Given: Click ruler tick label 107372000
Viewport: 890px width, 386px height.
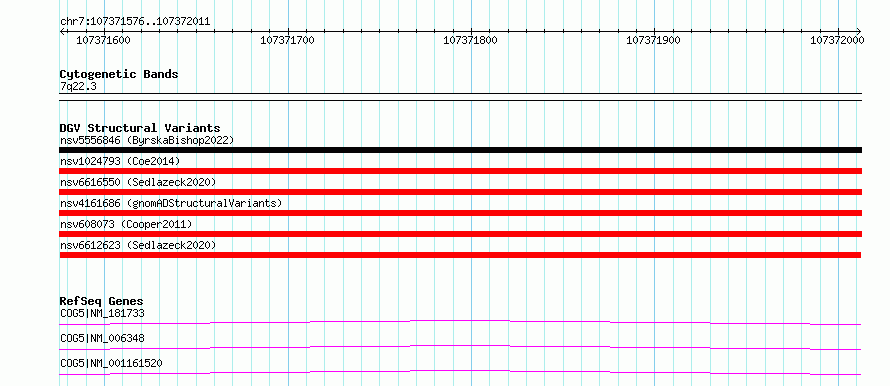Looking at the screenshot, I should click(837, 40).
